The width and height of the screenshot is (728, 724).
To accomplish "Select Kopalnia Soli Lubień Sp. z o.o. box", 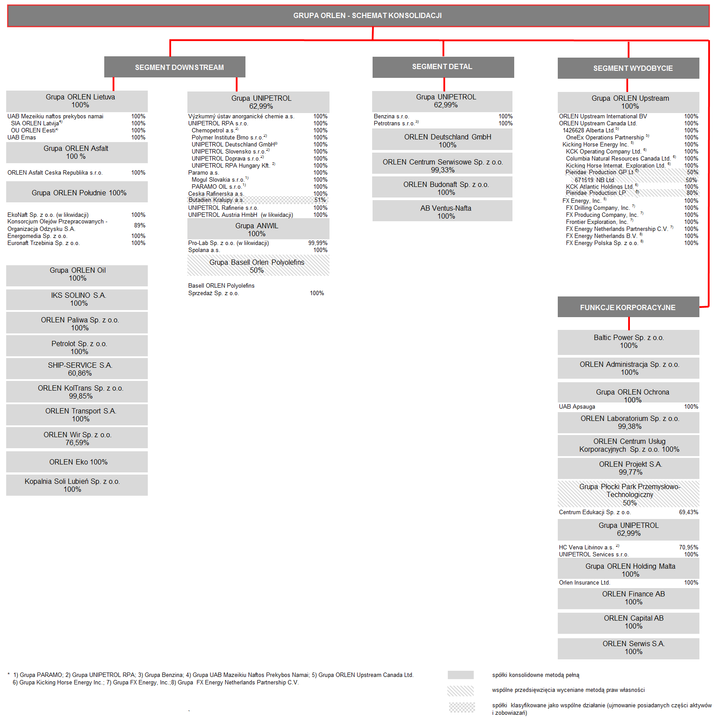I will (x=77, y=485).
